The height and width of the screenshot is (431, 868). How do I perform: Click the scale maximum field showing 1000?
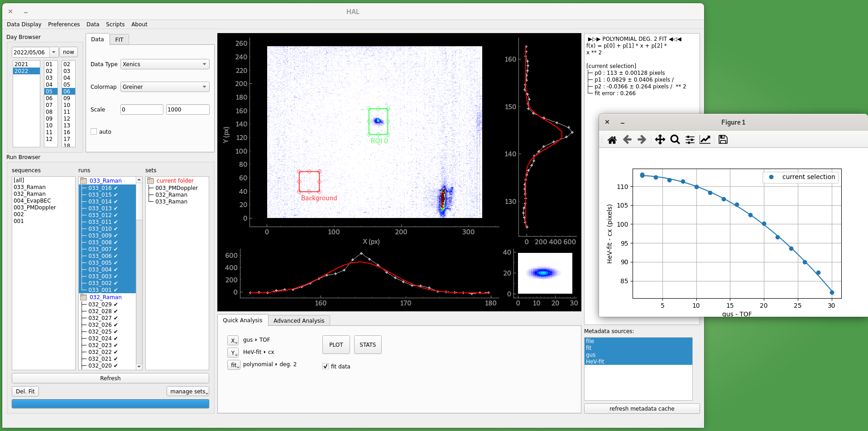[187, 110]
